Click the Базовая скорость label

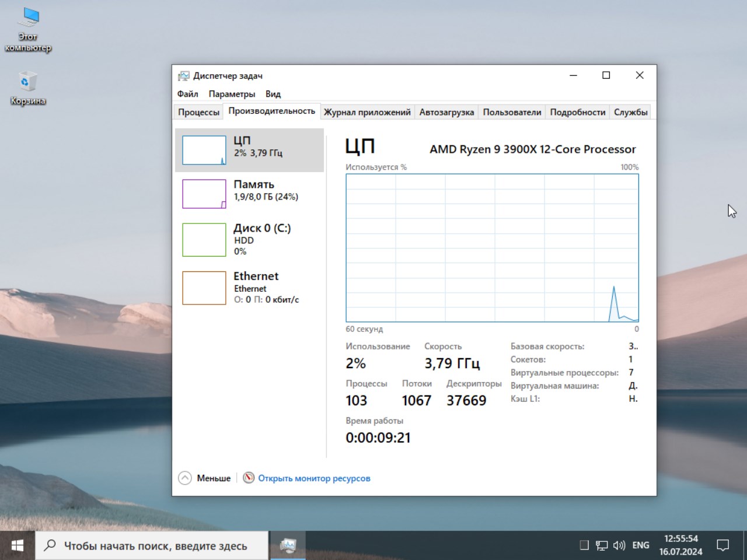(x=547, y=346)
